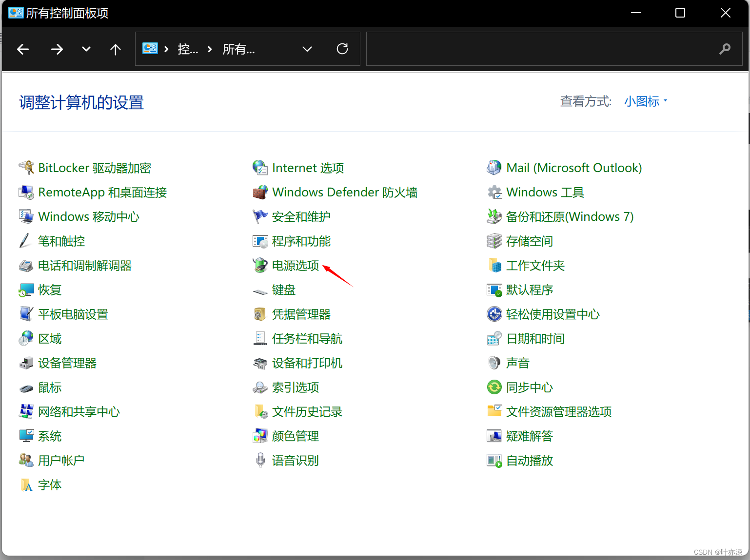Open 电源选项 battery icon

coord(260,265)
